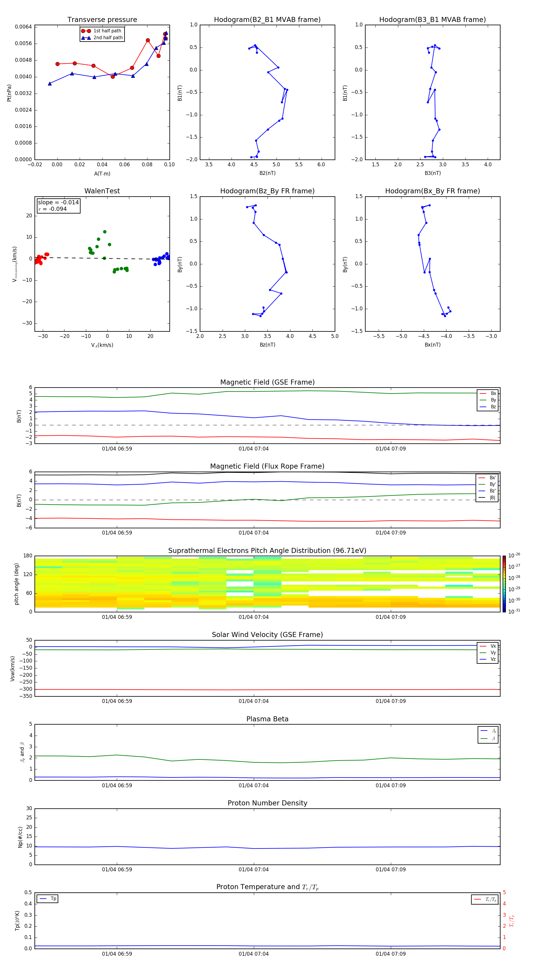Click the 'B2(nT)' x-axis label
This screenshot has height=980, width=535.
(x=267, y=173)
